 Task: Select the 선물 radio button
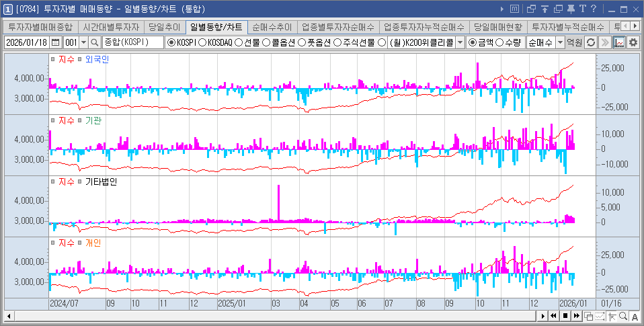coord(239,42)
